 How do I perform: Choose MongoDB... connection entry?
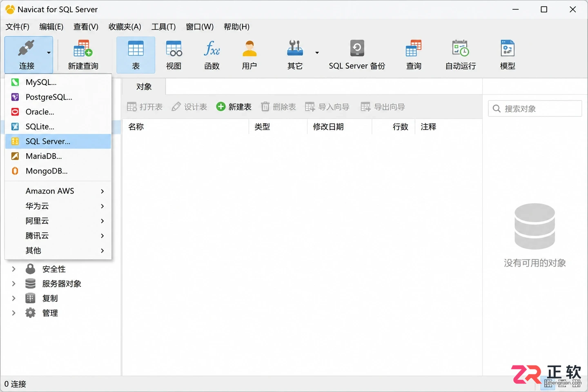(x=58, y=171)
